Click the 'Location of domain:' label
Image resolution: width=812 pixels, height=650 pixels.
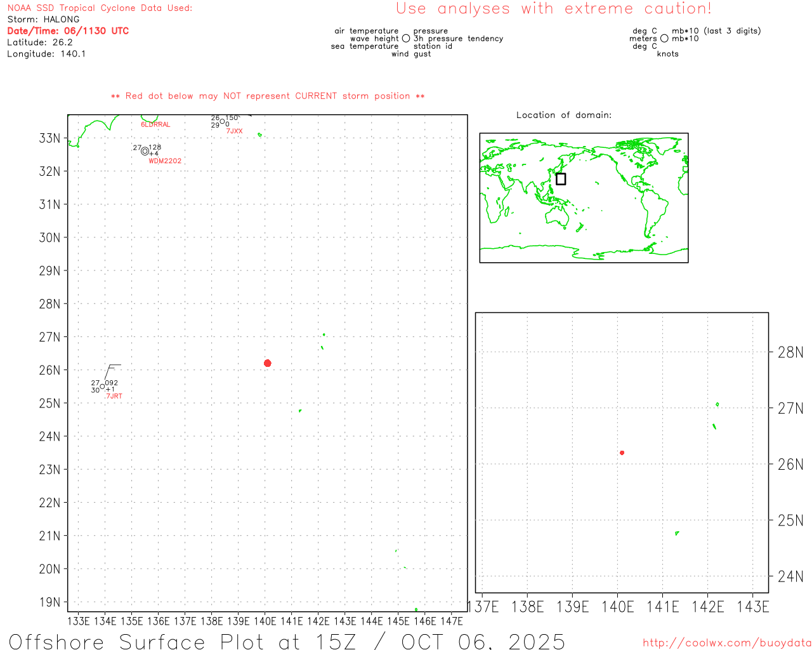563,115
